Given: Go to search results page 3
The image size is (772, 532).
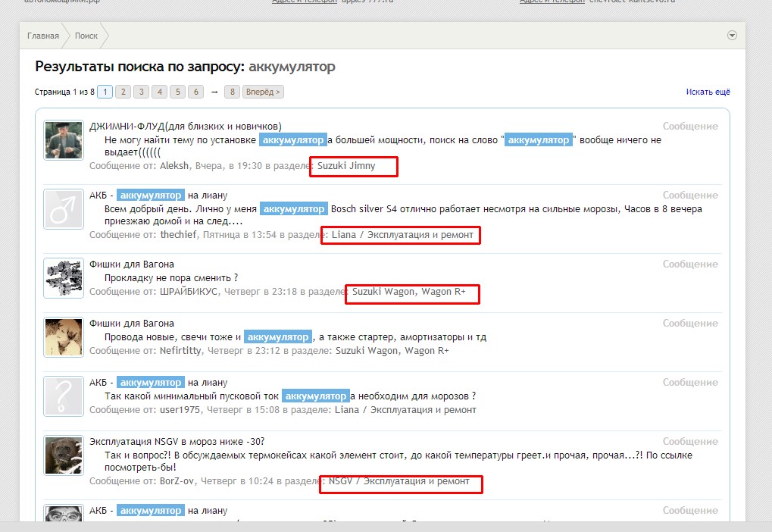Looking at the screenshot, I should pyautogui.click(x=142, y=92).
